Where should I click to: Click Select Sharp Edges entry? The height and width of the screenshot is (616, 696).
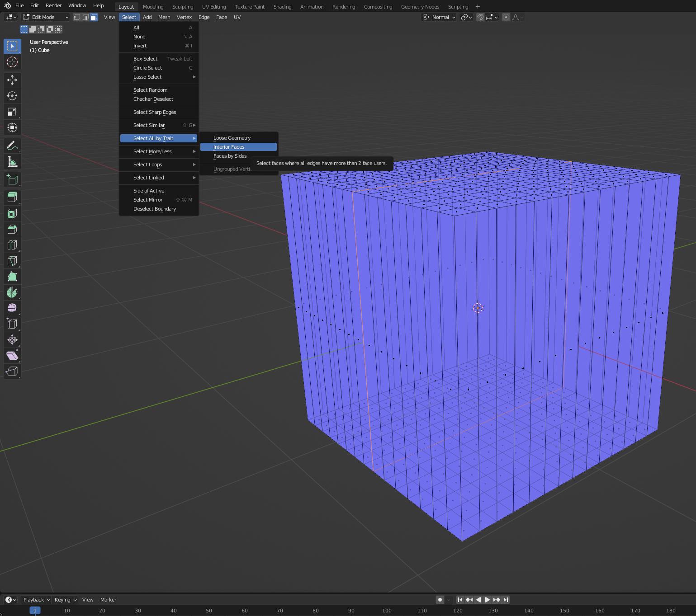click(159, 112)
